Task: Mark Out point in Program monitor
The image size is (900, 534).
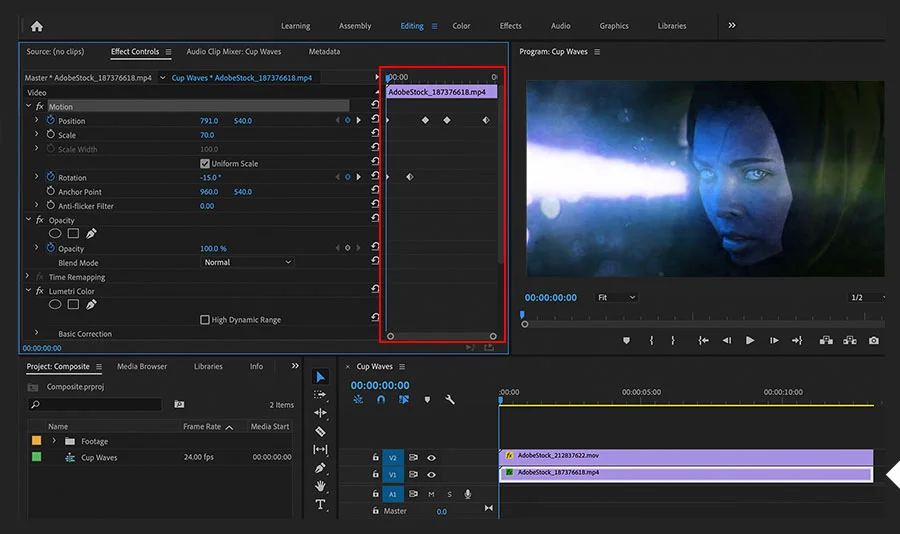Action: coord(673,340)
